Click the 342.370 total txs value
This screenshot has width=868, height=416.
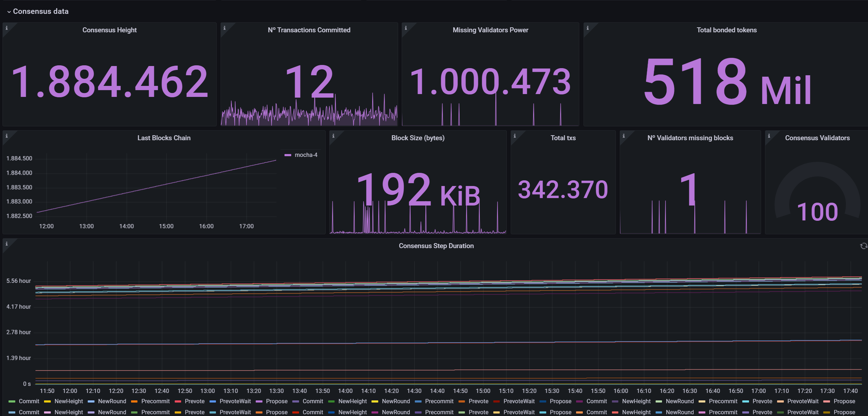(x=563, y=190)
